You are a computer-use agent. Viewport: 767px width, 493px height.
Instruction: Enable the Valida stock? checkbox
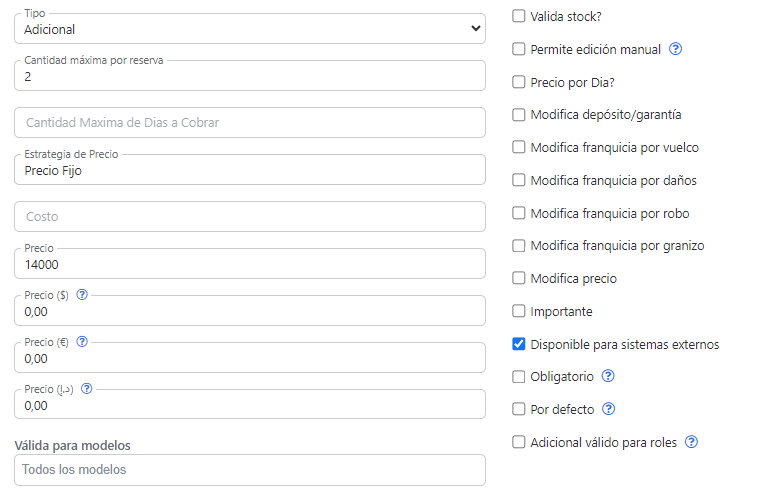tap(518, 16)
